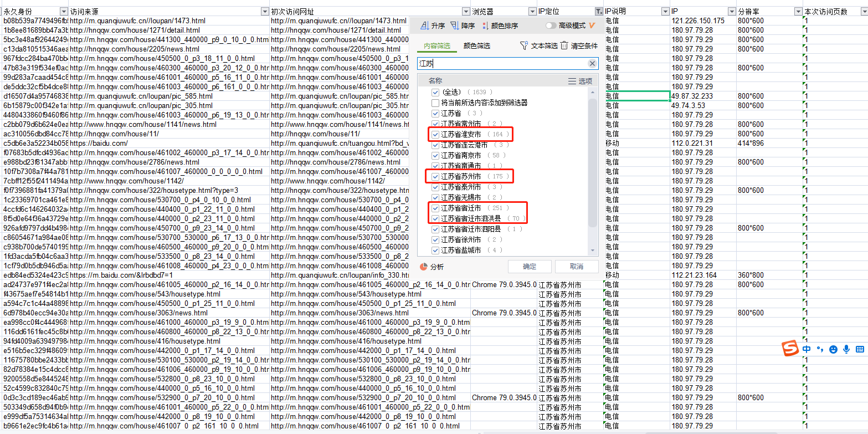
Task: Open 分辨率 column filter dropdown
Action: (798, 12)
